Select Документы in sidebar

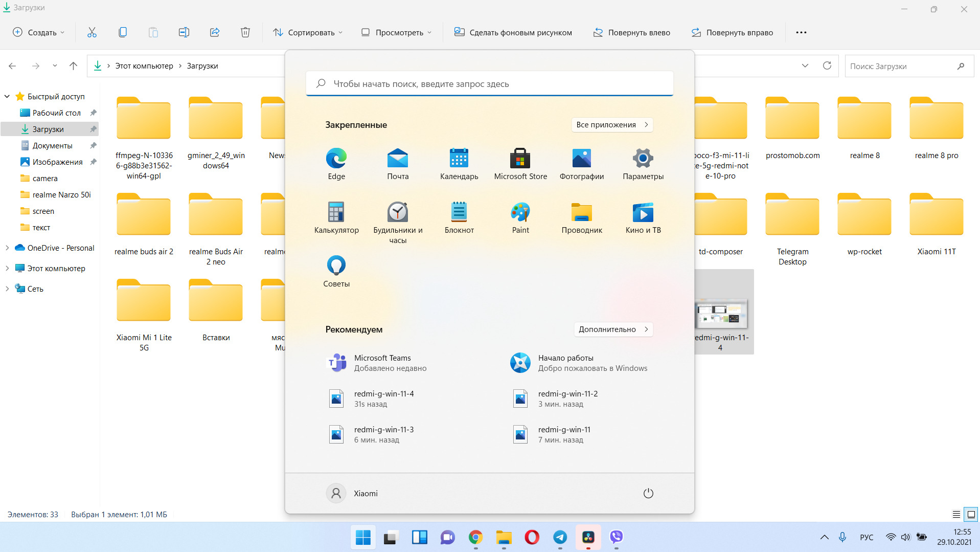pyautogui.click(x=52, y=145)
